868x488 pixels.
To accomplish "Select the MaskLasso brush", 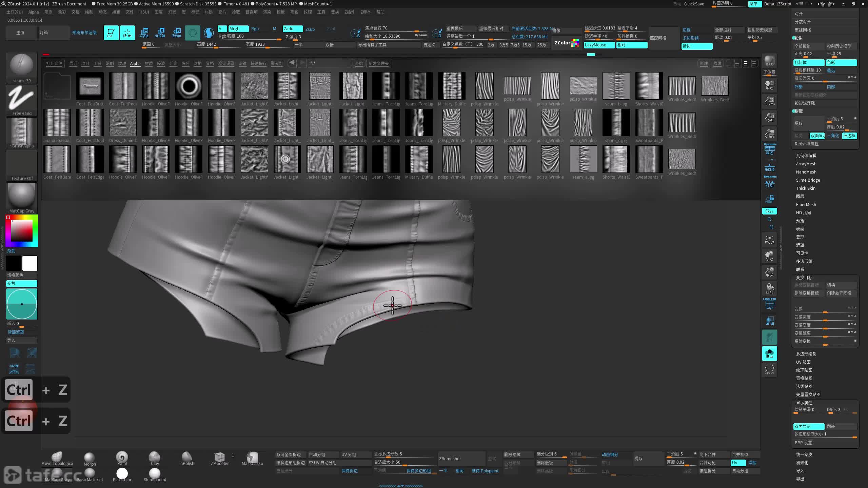I will coord(252,459).
